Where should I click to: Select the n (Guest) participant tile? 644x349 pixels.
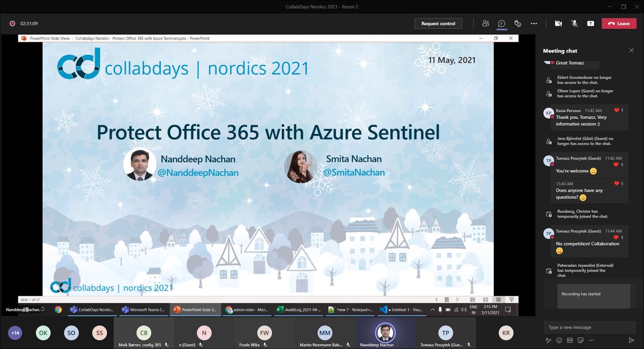(204, 333)
